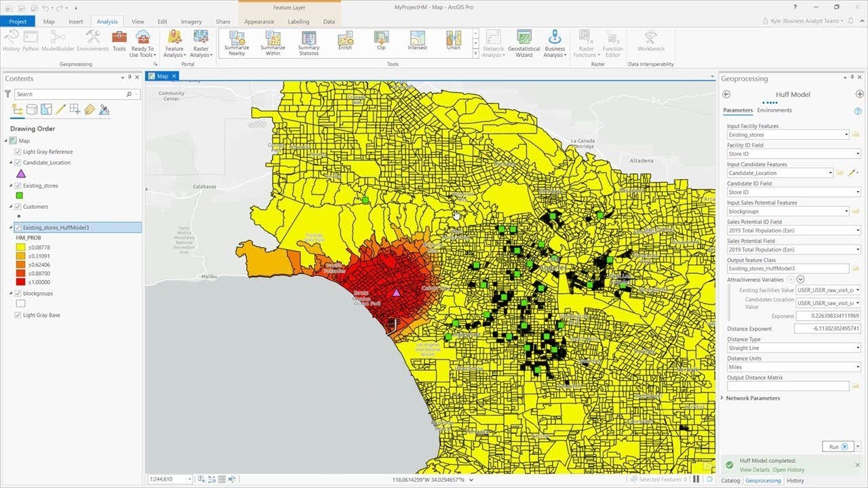This screenshot has height=488, width=868.
Task: Launch the Clip tool
Action: pyautogui.click(x=381, y=41)
